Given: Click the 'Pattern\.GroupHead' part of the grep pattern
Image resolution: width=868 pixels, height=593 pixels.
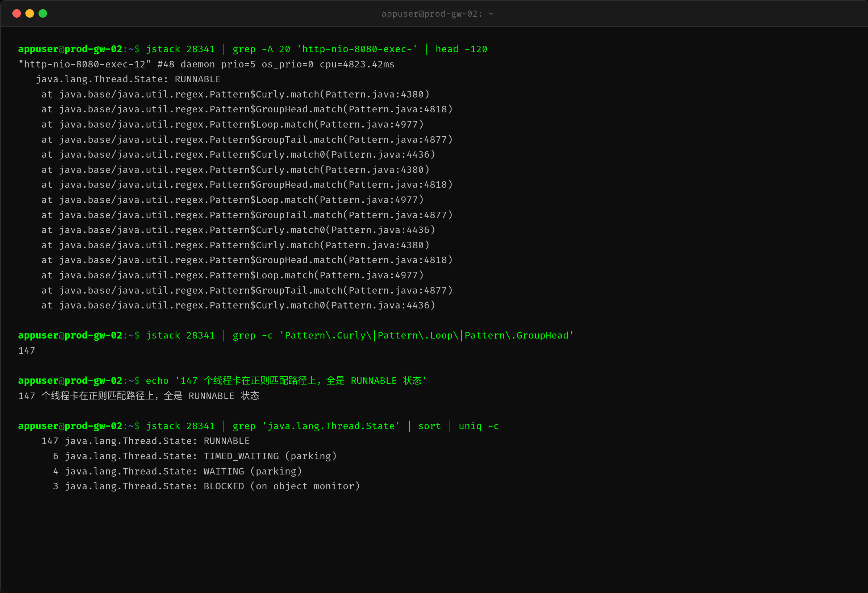Looking at the screenshot, I should (x=517, y=336).
